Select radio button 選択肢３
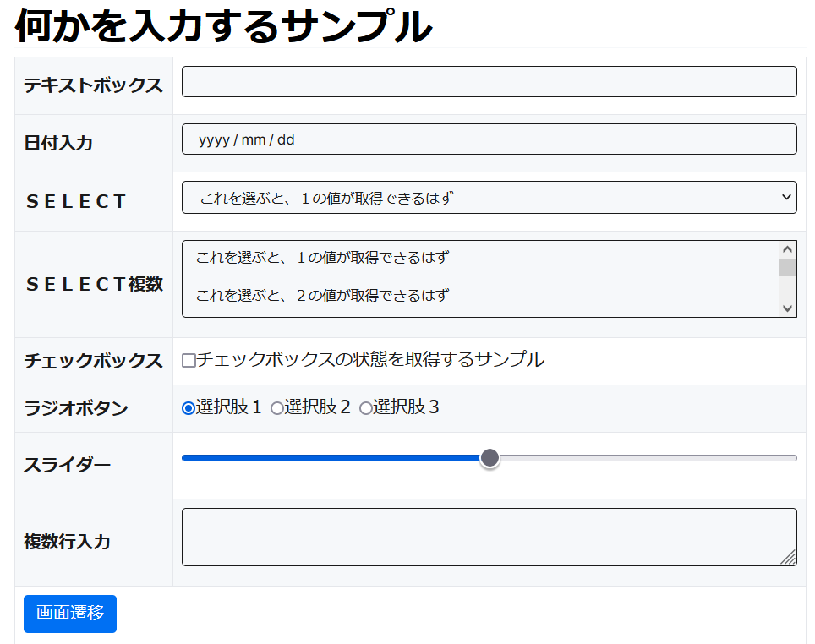 366,408
